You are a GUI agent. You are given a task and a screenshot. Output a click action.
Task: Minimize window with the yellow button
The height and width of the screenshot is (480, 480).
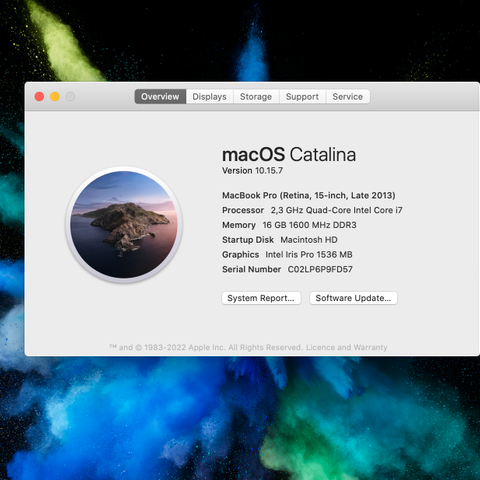tap(55, 97)
